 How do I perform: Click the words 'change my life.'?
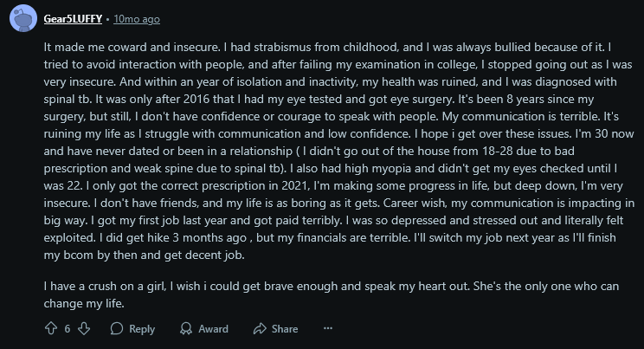(84, 303)
